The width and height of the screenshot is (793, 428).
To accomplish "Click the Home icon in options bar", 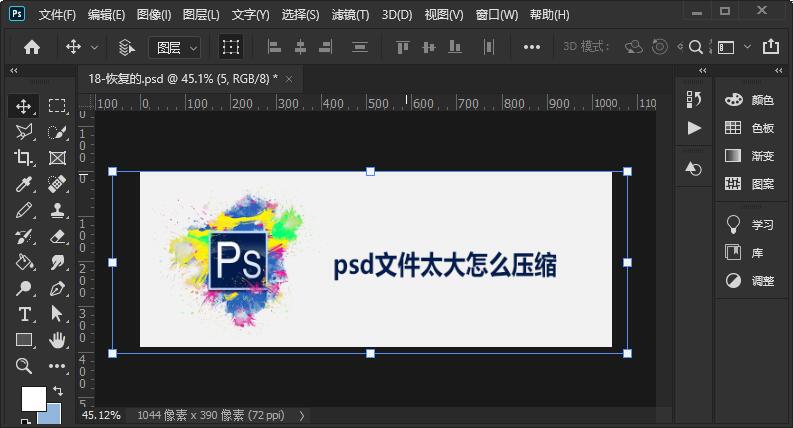I will (32, 47).
